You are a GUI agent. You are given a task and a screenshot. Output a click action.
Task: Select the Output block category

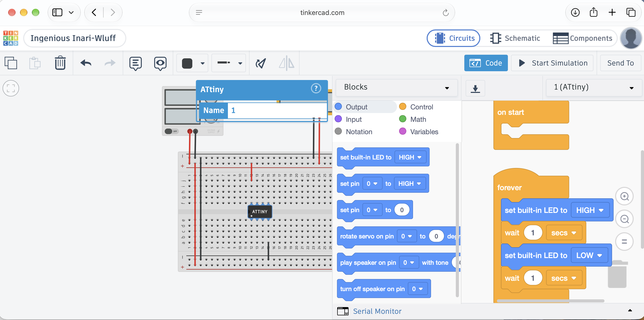[x=365, y=107]
